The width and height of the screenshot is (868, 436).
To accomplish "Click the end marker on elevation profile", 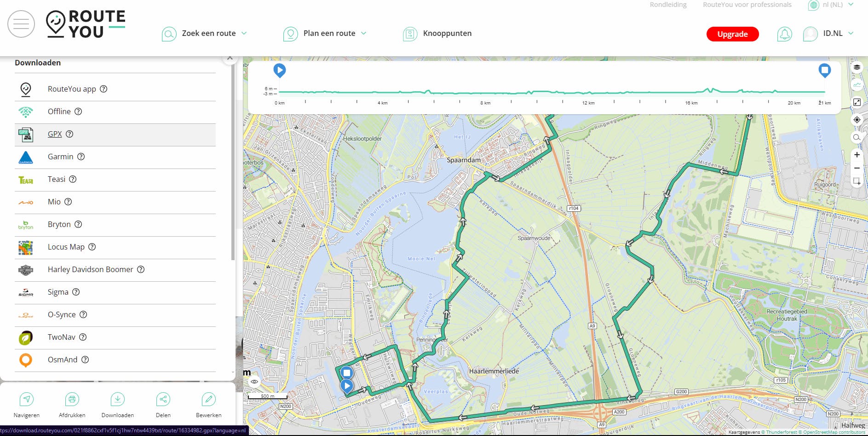I will coord(825,70).
